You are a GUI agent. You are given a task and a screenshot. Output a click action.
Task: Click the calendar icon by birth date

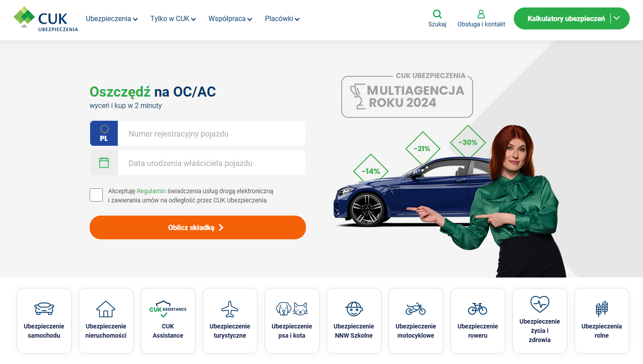pos(104,162)
